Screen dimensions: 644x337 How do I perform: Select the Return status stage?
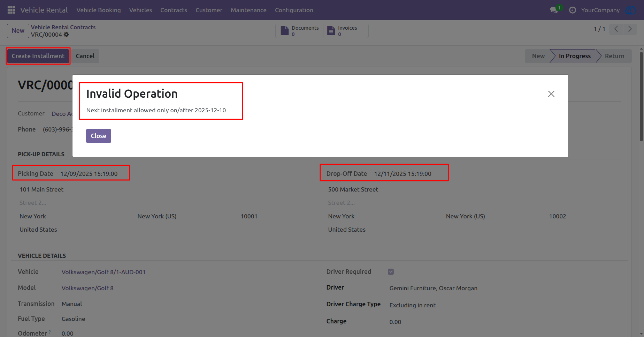(x=614, y=56)
